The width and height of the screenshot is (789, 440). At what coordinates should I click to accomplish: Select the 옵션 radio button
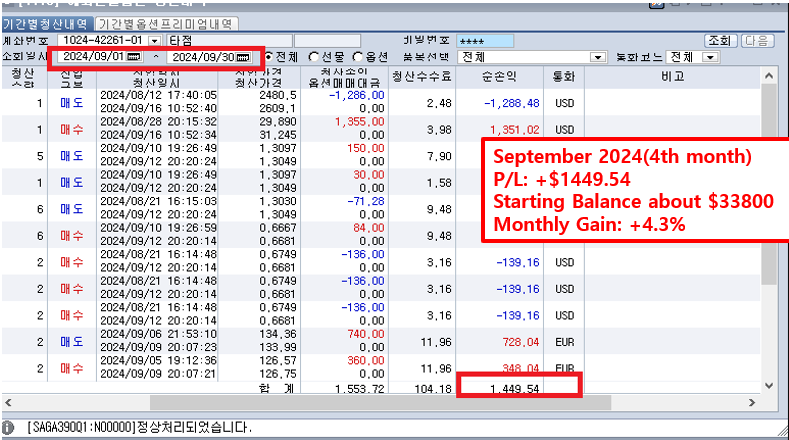click(360, 57)
